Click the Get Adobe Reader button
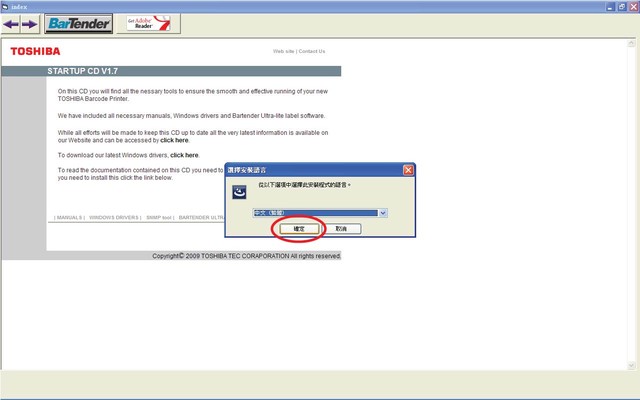 148,23
